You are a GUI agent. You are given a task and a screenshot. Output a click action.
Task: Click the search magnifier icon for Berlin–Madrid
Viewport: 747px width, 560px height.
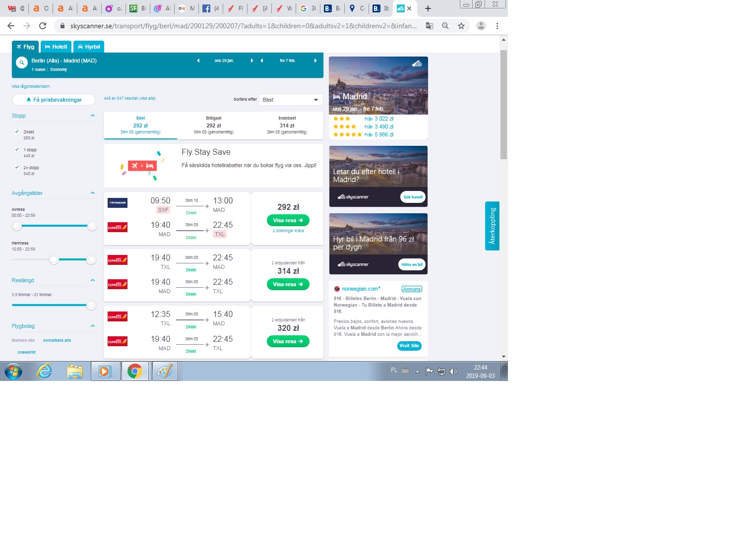click(21, 62)
